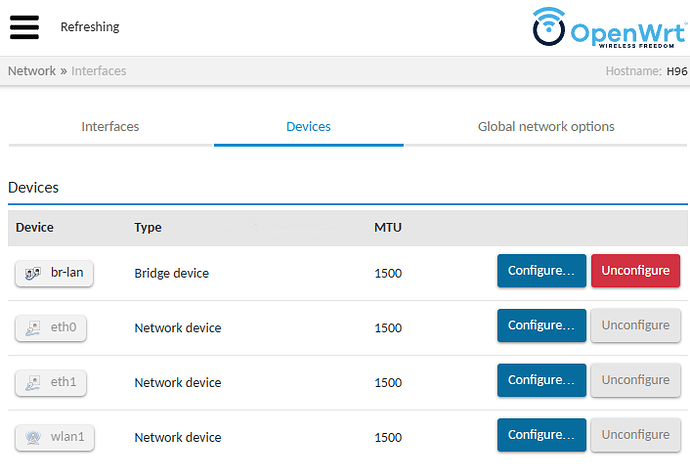Click the wlan1 Network device type cell
Screen dimensions: 690x476
(178, 438)
